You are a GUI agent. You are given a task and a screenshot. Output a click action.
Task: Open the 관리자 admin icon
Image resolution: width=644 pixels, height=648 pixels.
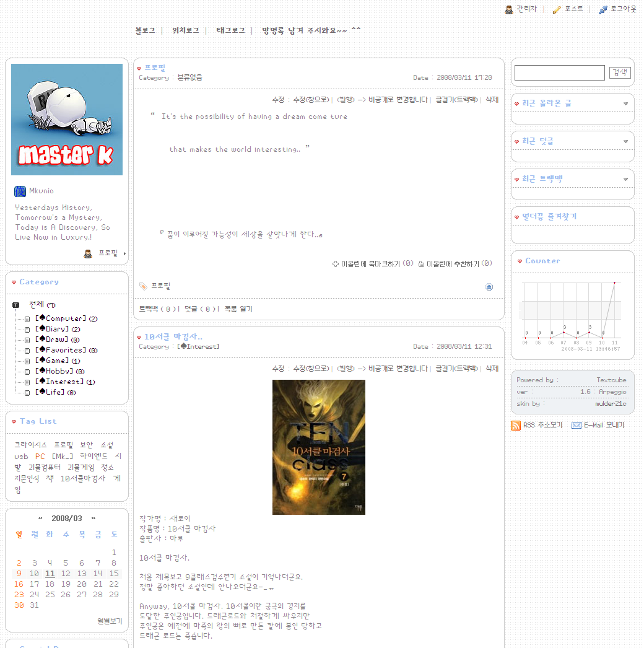509,9
